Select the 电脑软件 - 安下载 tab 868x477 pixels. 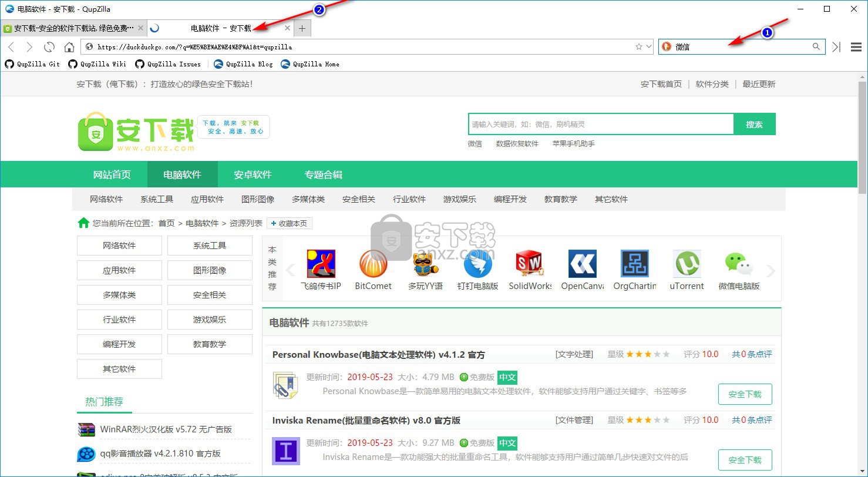[x=220, y=28]
